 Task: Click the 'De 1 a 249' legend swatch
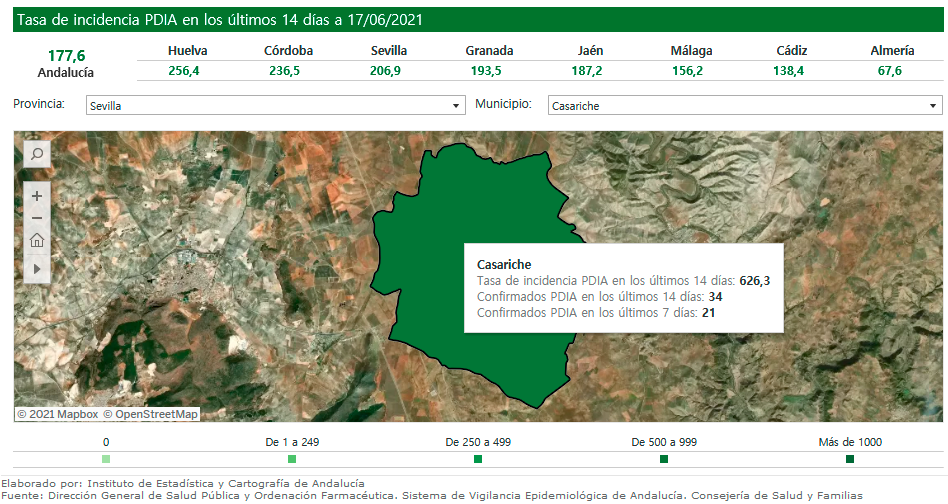(x=292, y=459)
